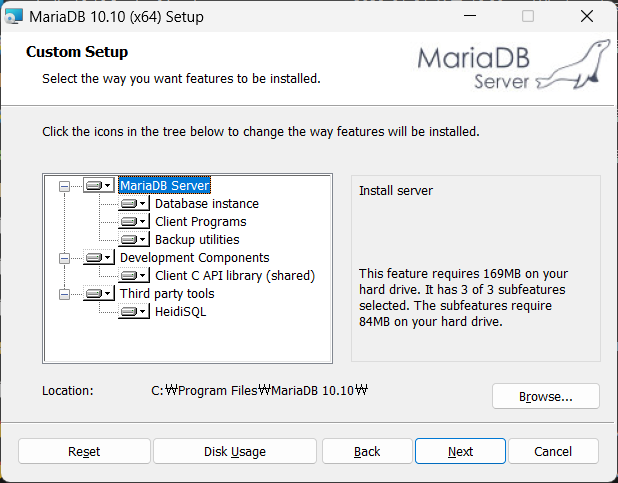Open Backup utilities feature drive icon
The width and height of the screenshot is (618, 483).
tap(134, 239)
